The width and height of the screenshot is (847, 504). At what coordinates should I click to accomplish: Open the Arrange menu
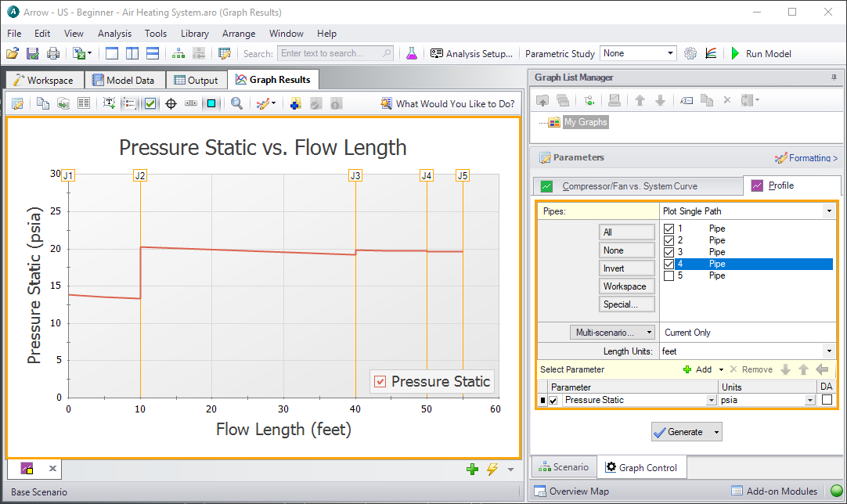239,34
